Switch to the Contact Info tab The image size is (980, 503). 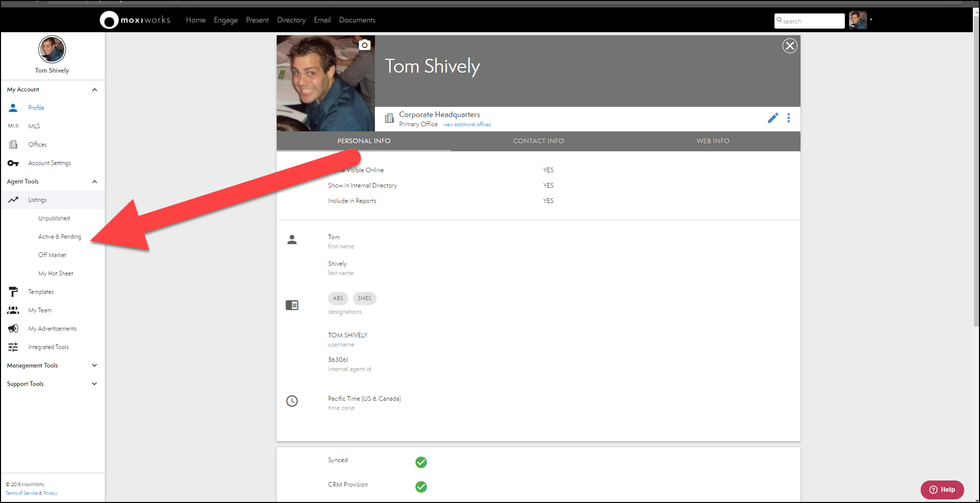[538, 141]
